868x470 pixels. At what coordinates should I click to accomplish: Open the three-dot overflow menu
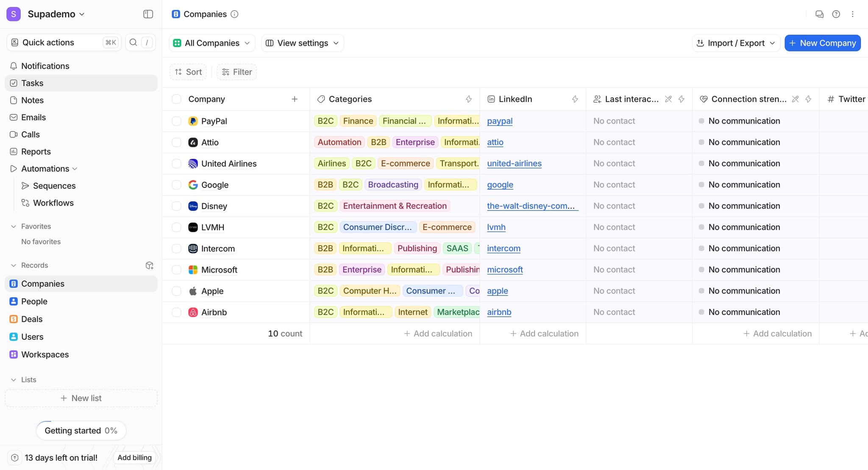coord(852,14)
